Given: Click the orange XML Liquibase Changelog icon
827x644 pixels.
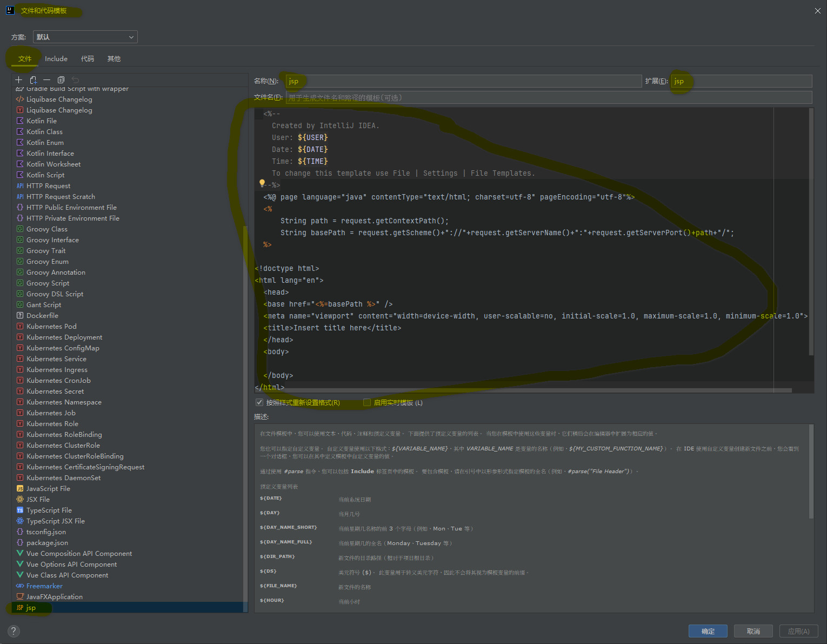Looking at the screenshot, I should tap(20, 99).
